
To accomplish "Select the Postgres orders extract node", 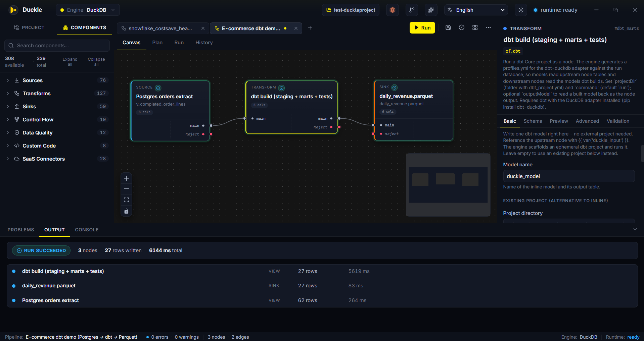I will coord(170,111).
